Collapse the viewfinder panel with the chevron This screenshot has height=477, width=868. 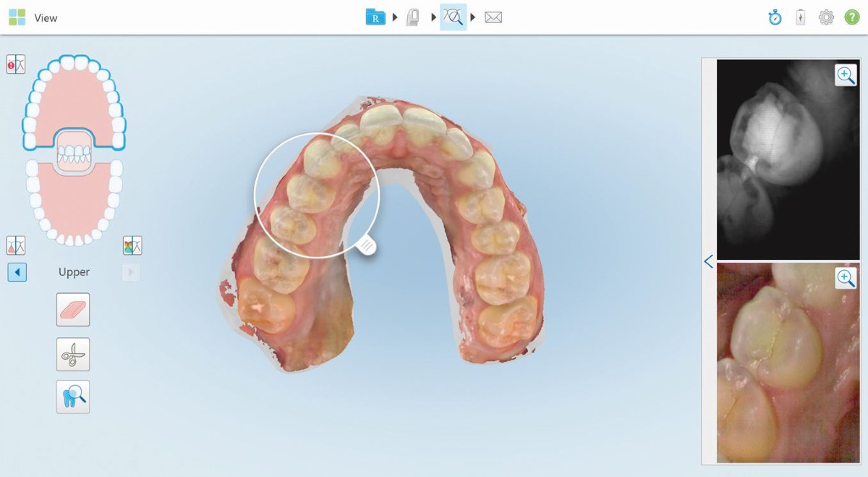pos(708,261)
